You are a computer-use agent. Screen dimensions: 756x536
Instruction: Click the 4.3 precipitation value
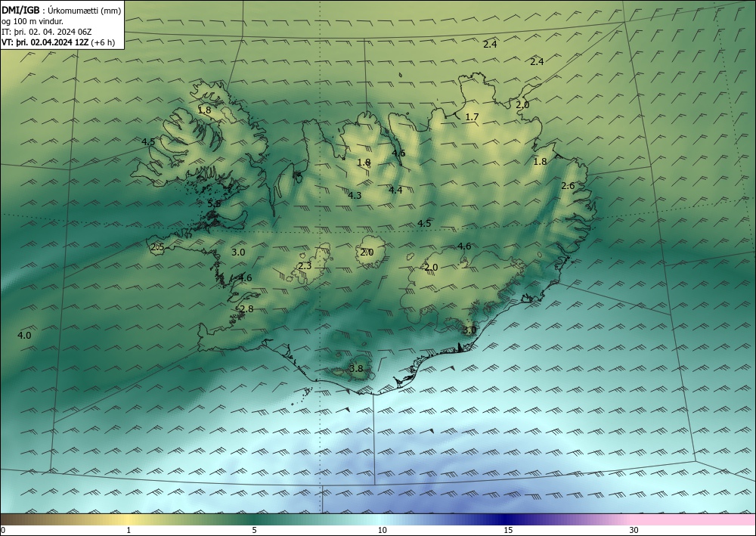(x=355, y=195)
